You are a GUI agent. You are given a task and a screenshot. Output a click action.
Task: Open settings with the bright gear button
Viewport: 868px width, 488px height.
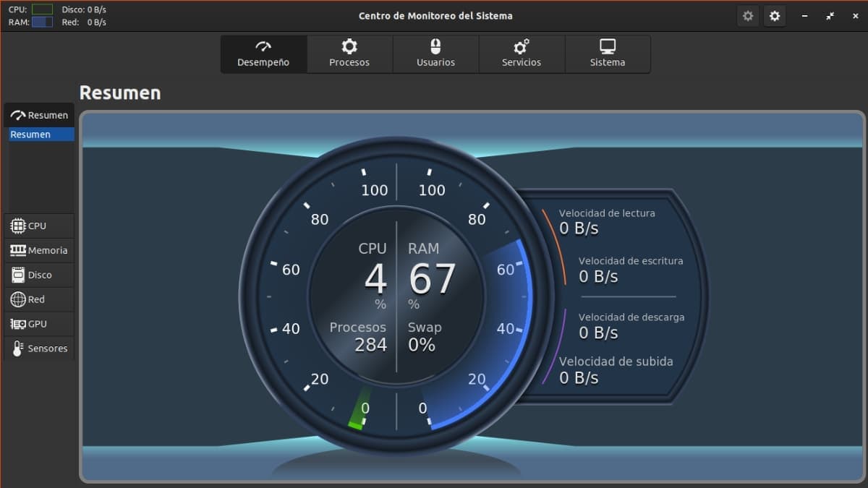coord(775,16)
